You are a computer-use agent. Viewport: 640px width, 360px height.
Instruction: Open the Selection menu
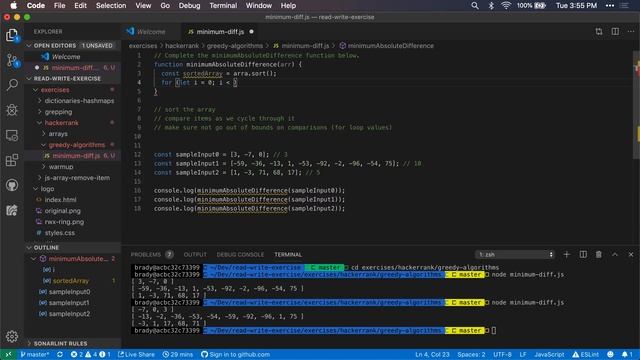(111, 6)
